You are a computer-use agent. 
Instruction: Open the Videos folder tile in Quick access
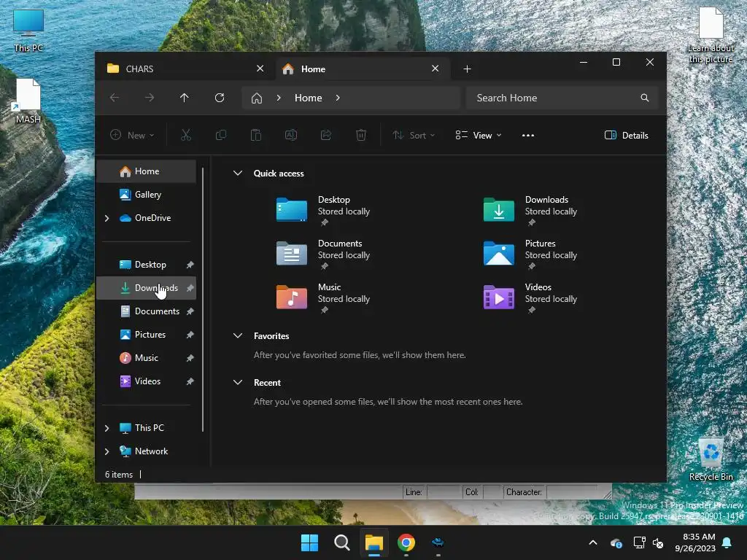pyautogui.click(x=530, y=297)
